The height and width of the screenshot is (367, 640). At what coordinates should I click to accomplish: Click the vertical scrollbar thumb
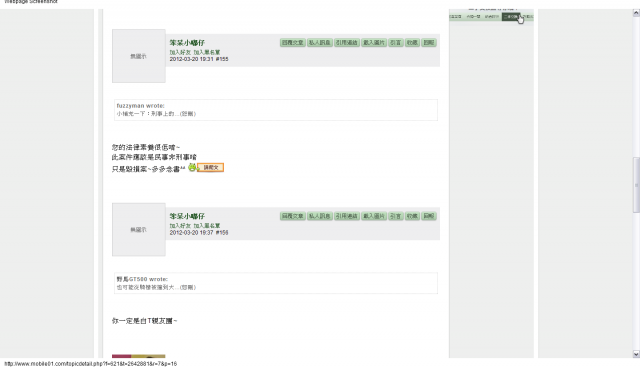(x=636, y=185)
